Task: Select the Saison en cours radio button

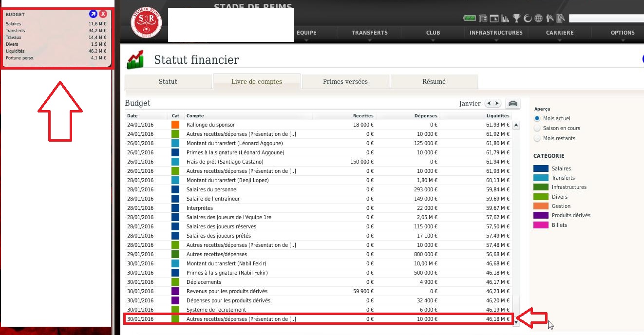Action: tap(537, 128)
